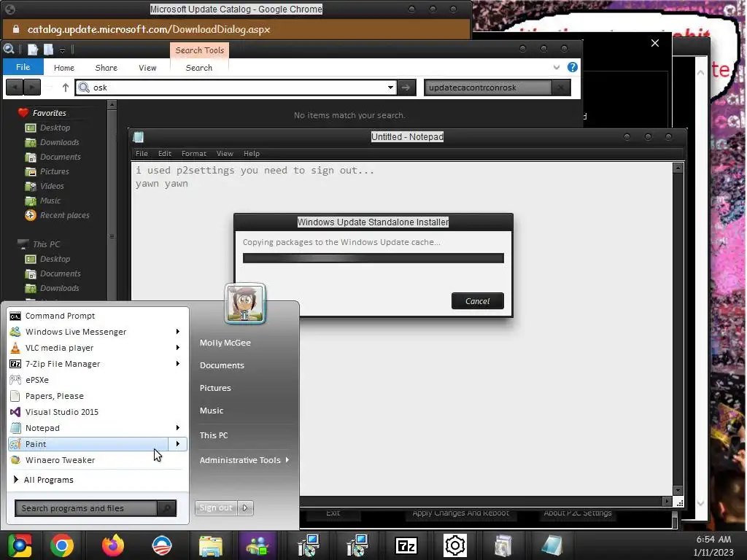Open Notepad View menu
The width and height of the screenshot is (747, 560).
pos(225,153)
